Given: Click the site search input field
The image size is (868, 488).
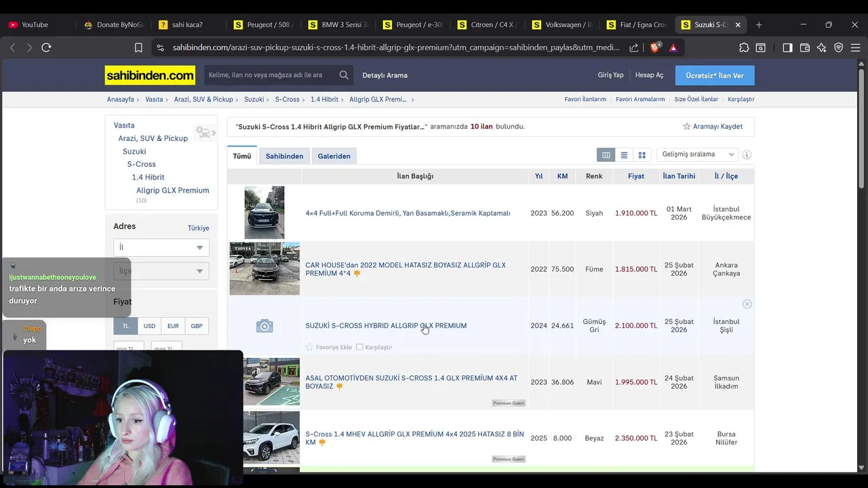Looking at the screenshot, I should coord(271,75).
